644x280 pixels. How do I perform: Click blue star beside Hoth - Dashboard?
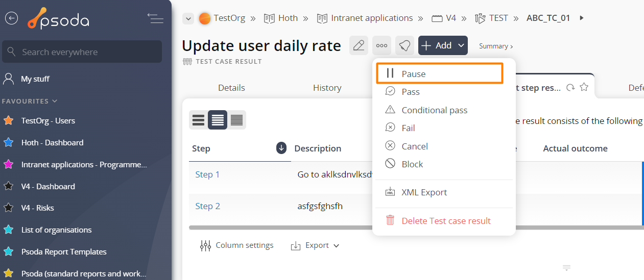[x=9, y=143]
